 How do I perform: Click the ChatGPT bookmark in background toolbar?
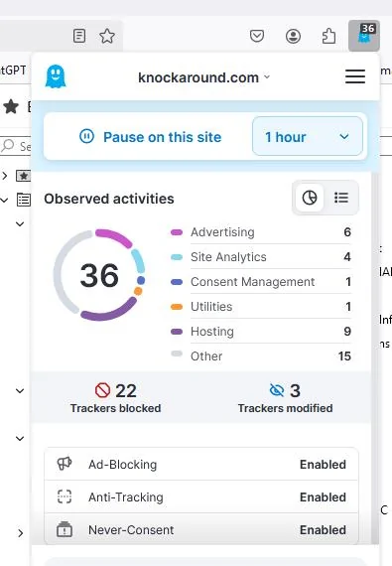[x=13, y=70]
